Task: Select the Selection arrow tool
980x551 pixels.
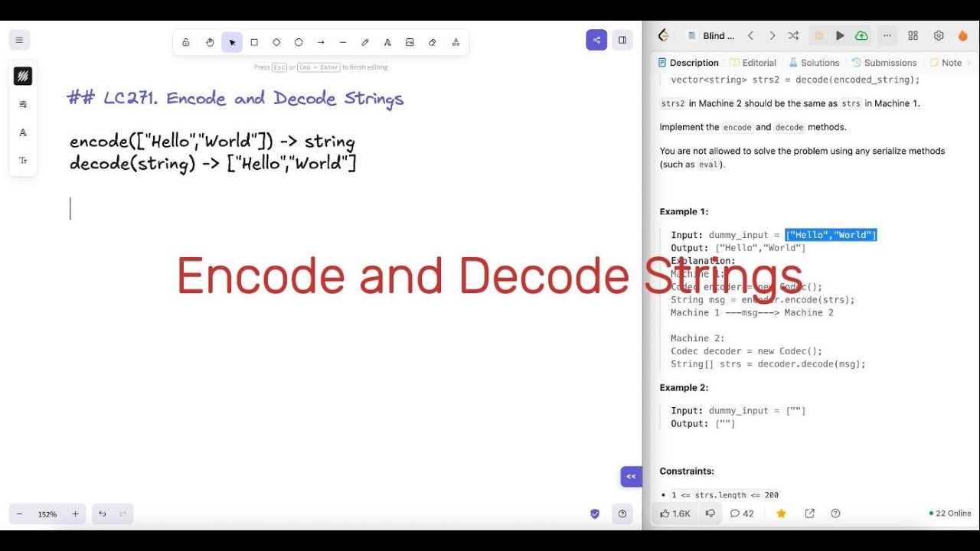Action: point(232,42)
